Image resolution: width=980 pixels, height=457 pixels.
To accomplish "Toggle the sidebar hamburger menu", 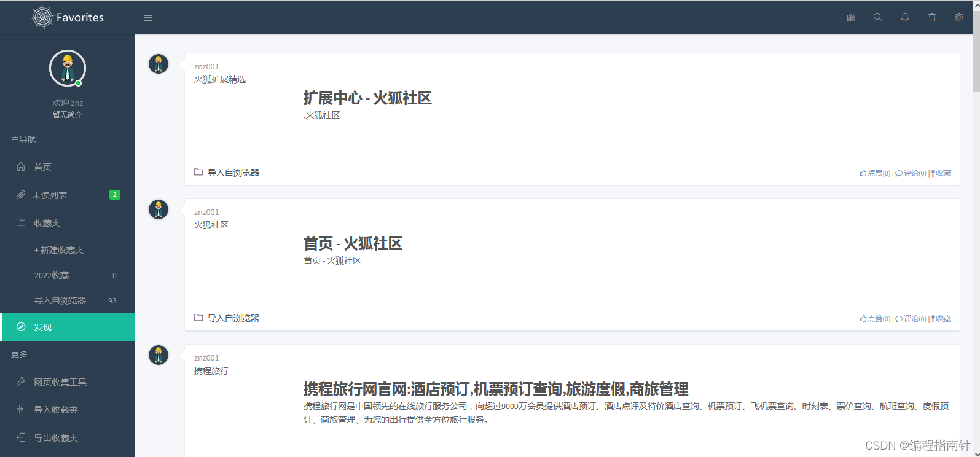I will click(148, 18).
